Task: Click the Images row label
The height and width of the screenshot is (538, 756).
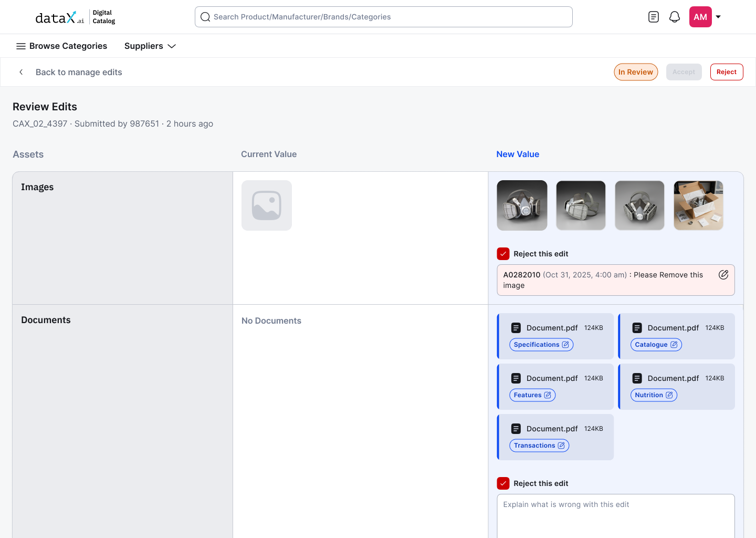Action: pos(37,187)
